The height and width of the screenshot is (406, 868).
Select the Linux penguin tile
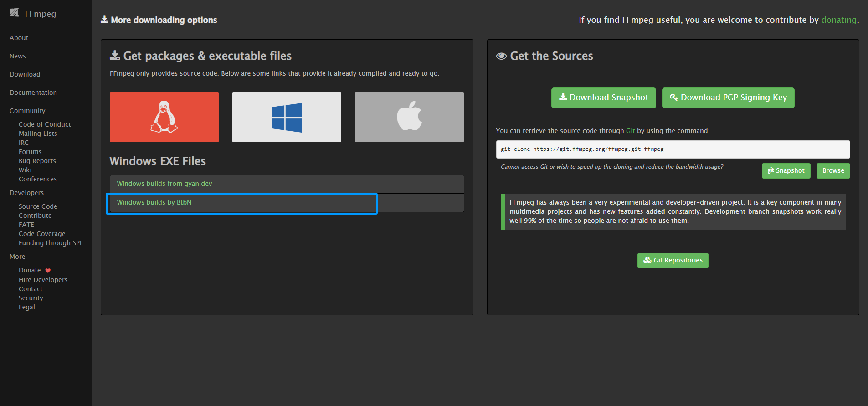[x=164, y=117]
